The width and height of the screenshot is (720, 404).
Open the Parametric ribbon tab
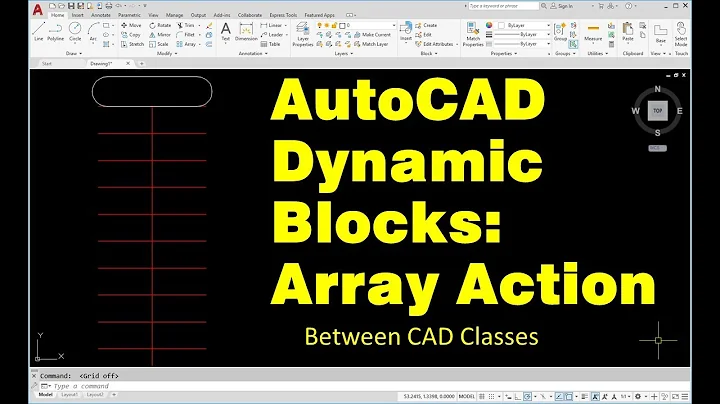click(x=129, y=15)
